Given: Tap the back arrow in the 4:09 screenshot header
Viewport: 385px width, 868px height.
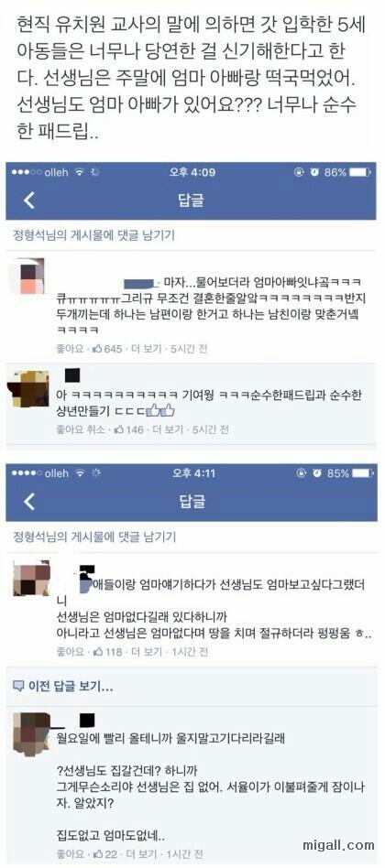Looking at the screenshot, I should pos(29,201).
